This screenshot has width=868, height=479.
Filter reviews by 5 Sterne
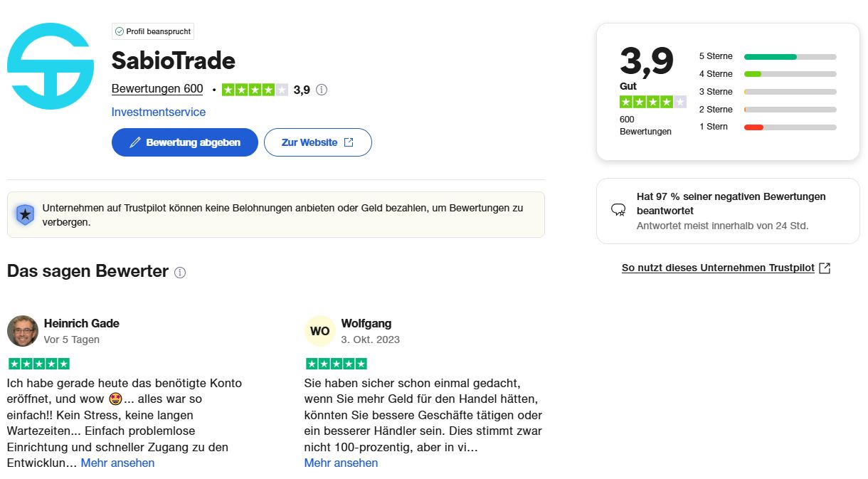tap(767, 56)
